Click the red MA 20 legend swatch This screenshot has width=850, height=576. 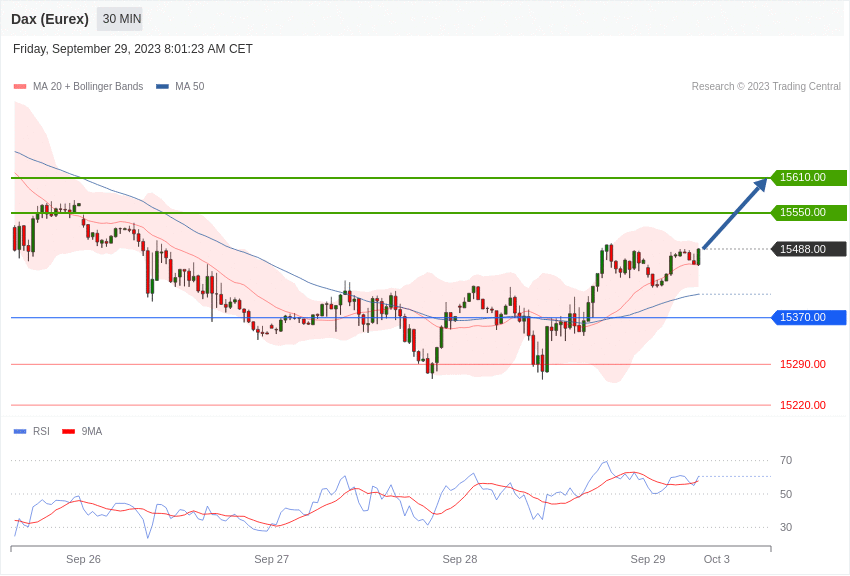[x=20, y=87]
